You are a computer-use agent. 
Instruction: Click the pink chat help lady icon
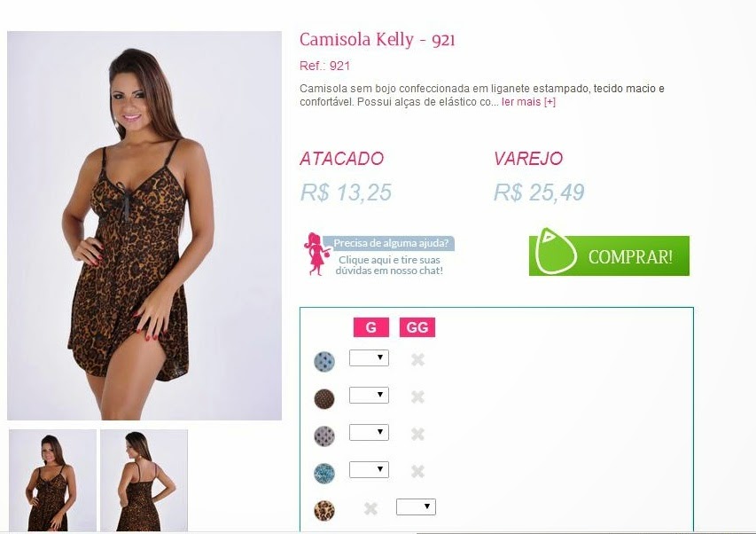(316, 255)
